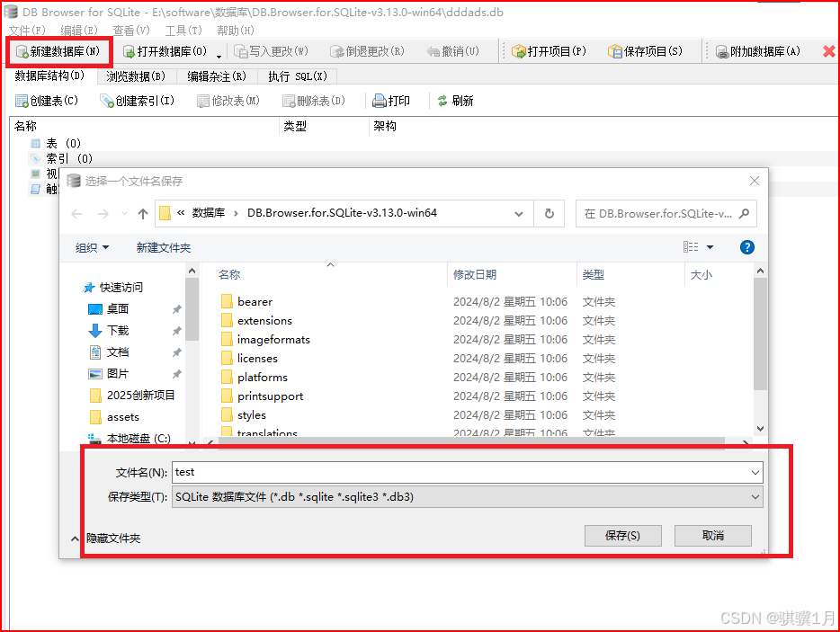Click 倒退更改 (Revert Changes) in toolbar
This screenshot has height=632, width=840.
point(368,51)
